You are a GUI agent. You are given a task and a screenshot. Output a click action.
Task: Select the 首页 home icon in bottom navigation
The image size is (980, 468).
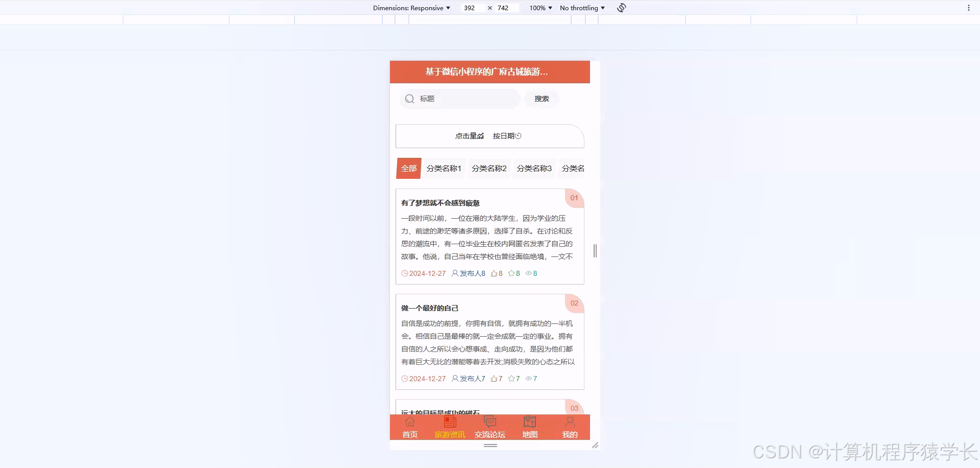pos(410,422)
